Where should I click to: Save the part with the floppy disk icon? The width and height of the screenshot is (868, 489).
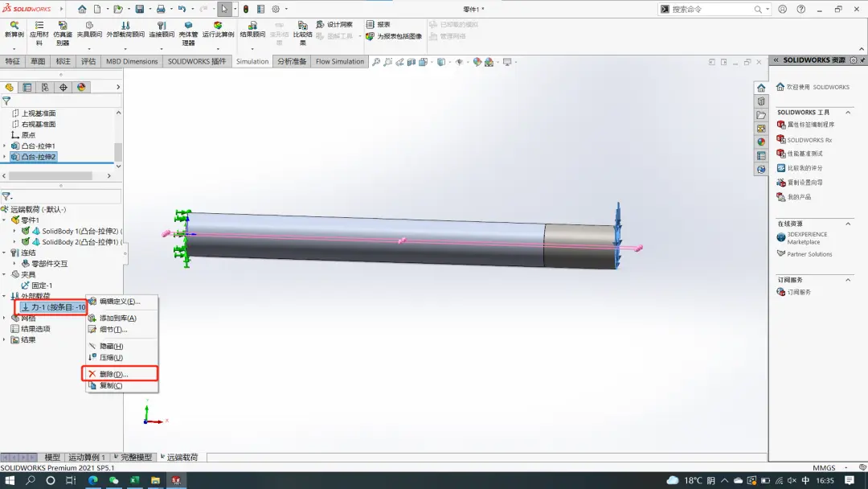click(140, 9)
